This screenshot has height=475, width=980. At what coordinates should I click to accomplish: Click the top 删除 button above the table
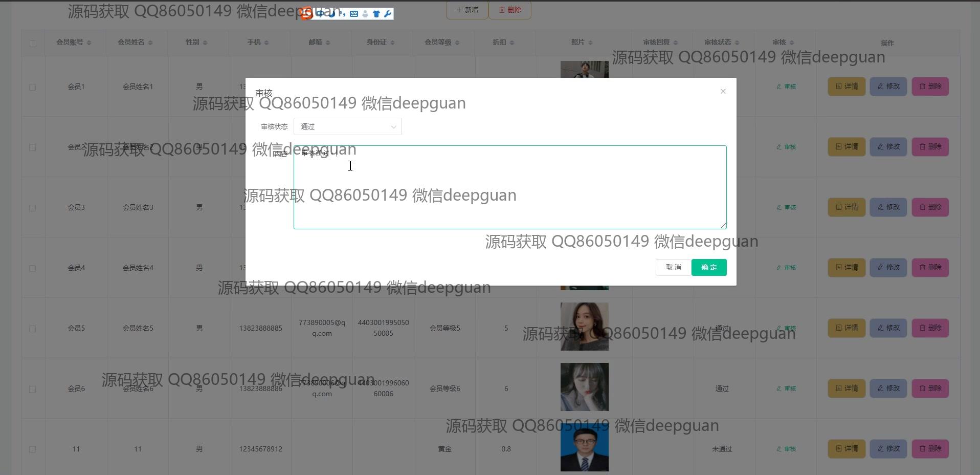coord(510,10)
